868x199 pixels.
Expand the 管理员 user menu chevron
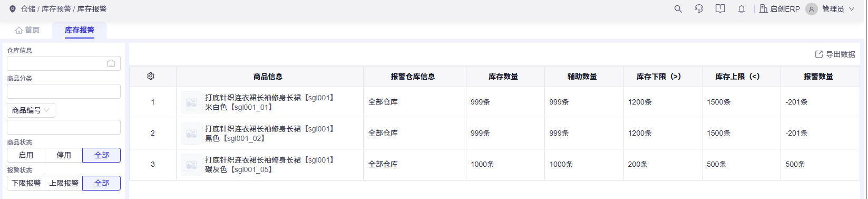[x=852, y=9]
